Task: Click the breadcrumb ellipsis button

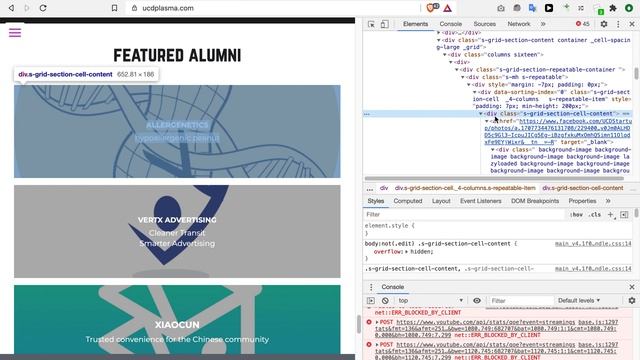Action: point(370,188)
